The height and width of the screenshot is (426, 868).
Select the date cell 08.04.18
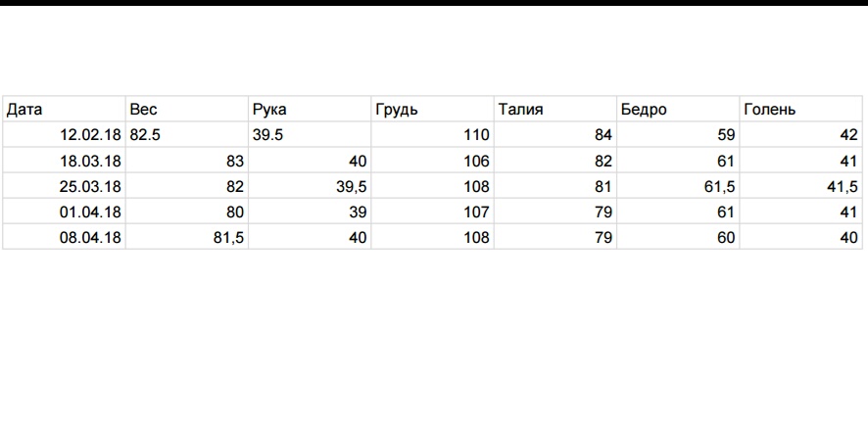coord(65,237)
